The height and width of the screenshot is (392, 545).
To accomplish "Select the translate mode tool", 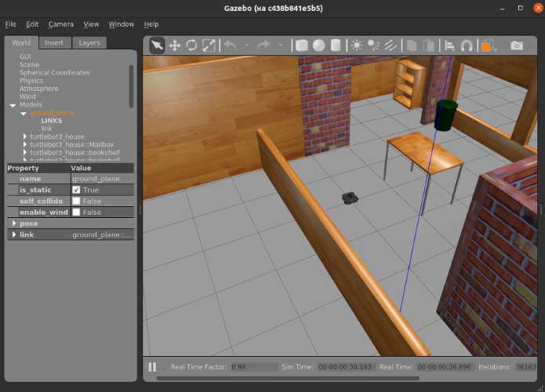I will click(175, 45).
